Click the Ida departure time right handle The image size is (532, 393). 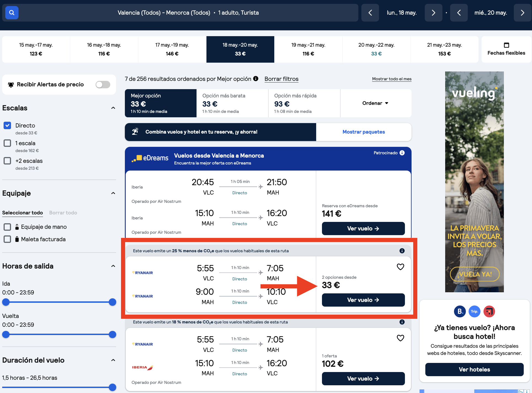click(x=112, y=302)
